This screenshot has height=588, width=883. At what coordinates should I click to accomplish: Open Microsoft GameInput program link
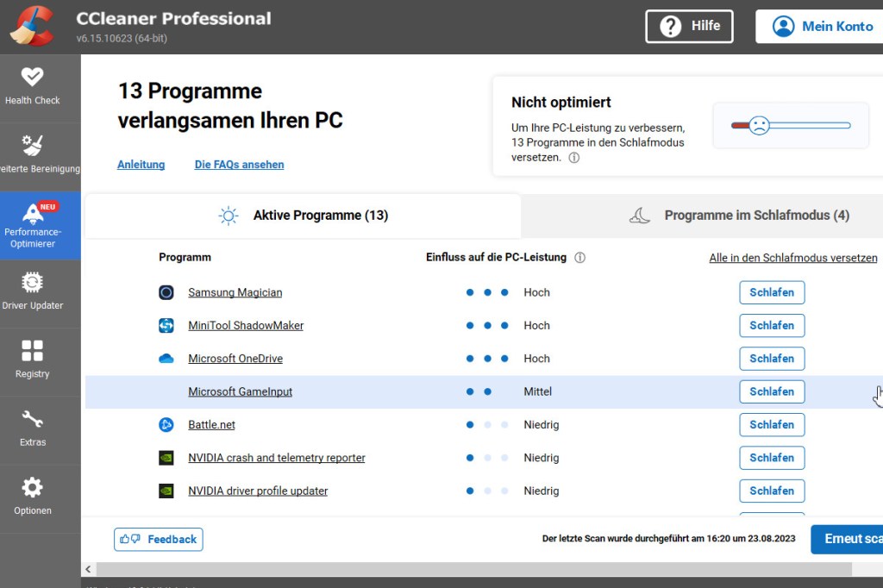[x=240, y=392]
